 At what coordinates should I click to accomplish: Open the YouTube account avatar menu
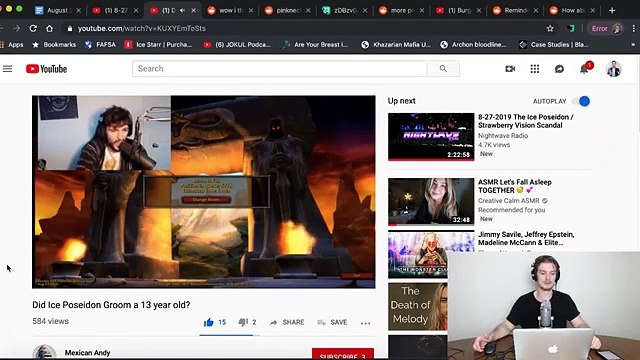point(613,69)
